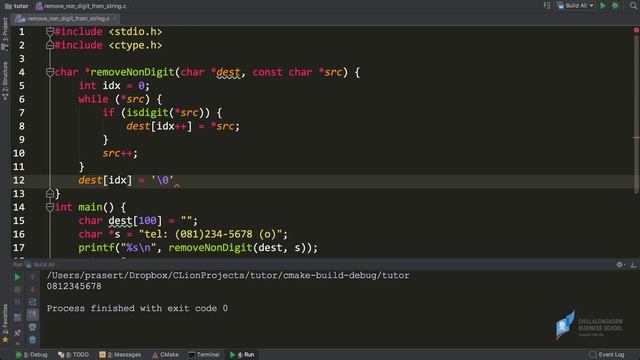Click the "tel: (081)234-5678 (o)" string literal
Image resolution: width=640 pixels, height=360 pixels.
tap(210, 234)
